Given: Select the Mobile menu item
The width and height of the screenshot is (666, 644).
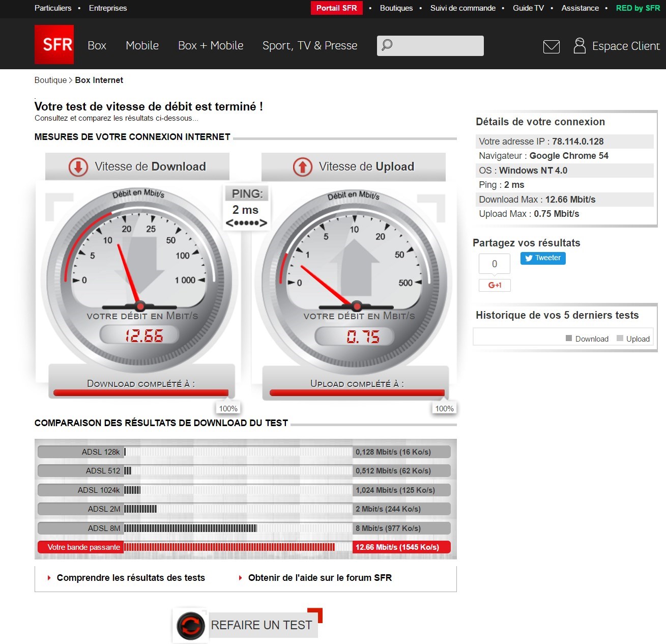Looking at the screenshot, I should coord(142,45).
